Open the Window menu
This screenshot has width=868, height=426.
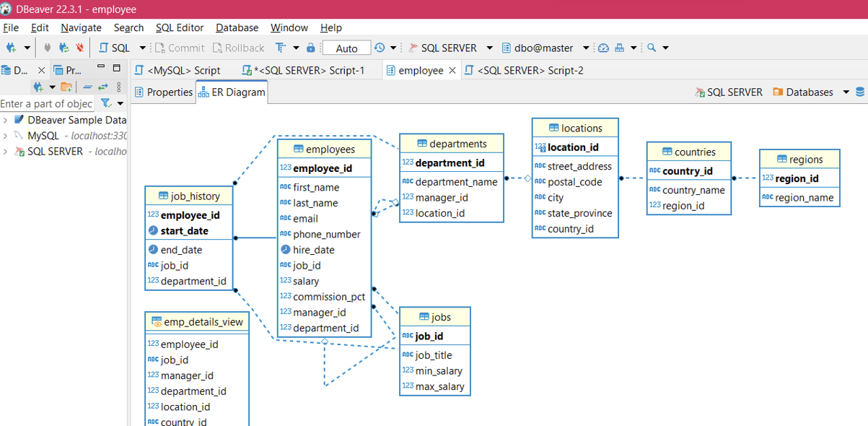[289, 27]
